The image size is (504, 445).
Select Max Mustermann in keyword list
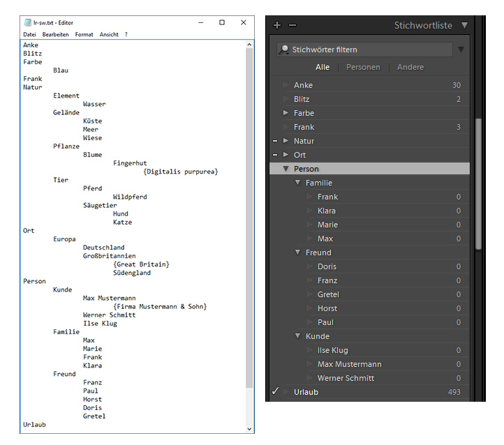370,364
